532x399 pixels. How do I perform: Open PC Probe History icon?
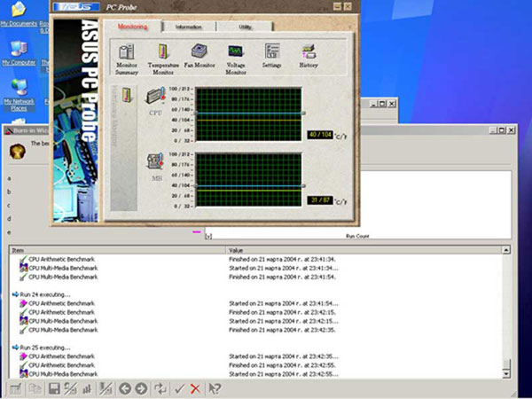(x=309, y=56)
